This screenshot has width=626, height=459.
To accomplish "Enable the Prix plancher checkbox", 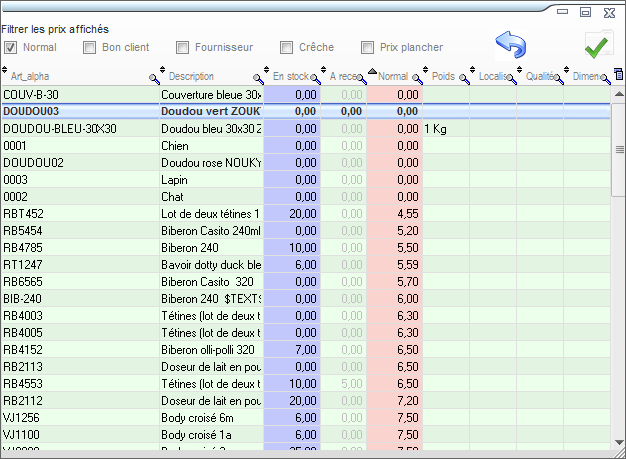I will pos(369,47).
